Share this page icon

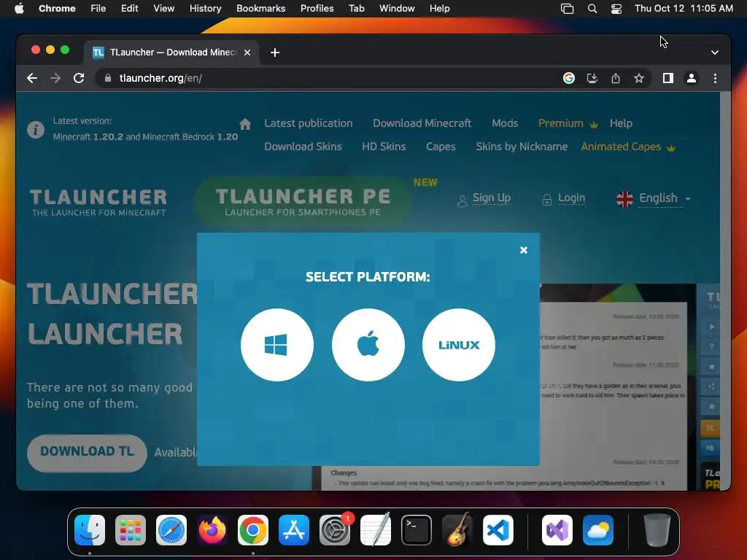click(616, 78)
